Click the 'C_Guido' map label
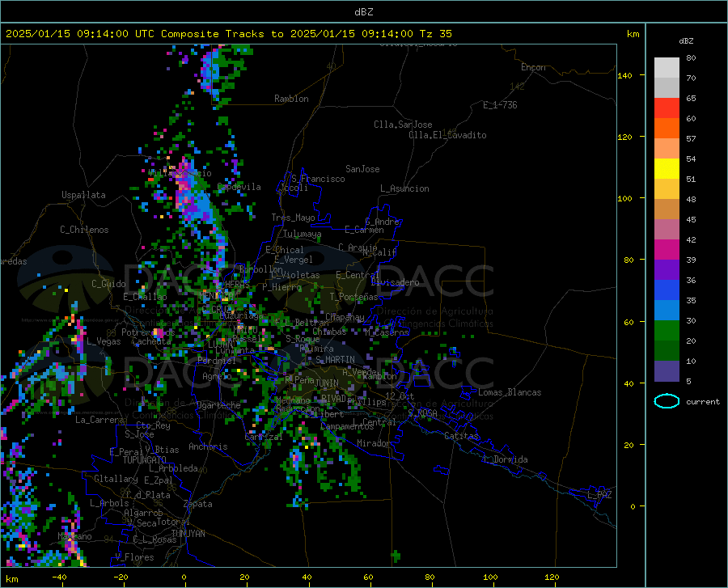This screenshot has width=728, height=588. 108,284
